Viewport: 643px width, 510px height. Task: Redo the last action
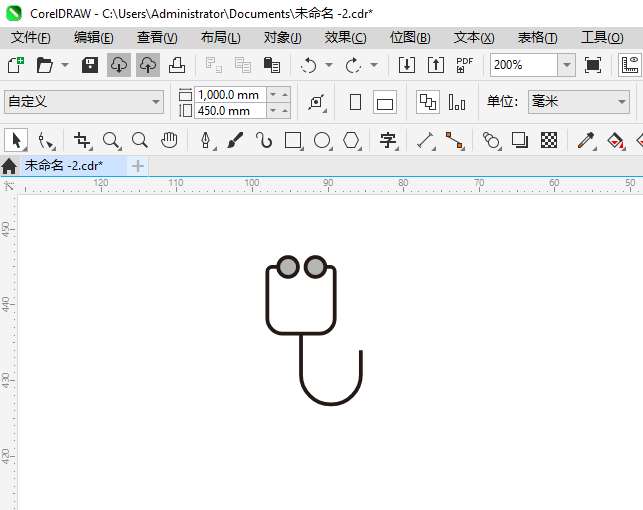click(353, 65)
